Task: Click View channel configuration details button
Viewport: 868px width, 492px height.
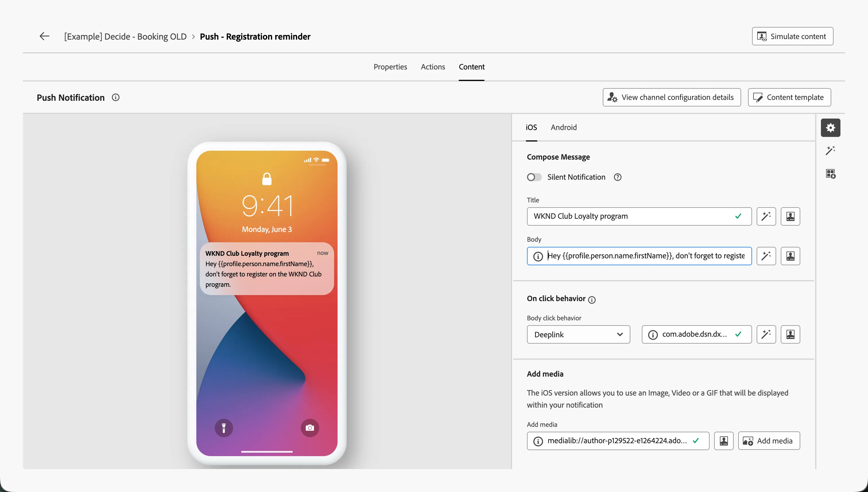Action: click(672, 98)
